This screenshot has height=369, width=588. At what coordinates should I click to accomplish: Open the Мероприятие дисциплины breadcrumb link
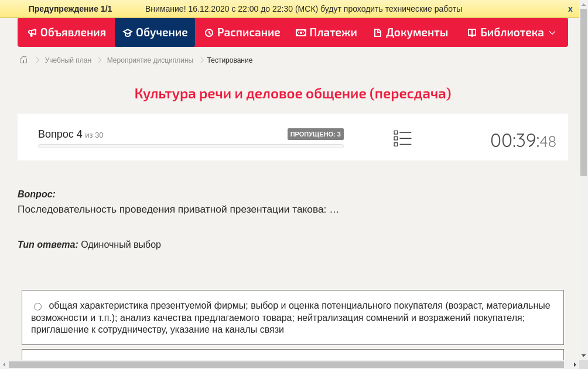(150, 60)
